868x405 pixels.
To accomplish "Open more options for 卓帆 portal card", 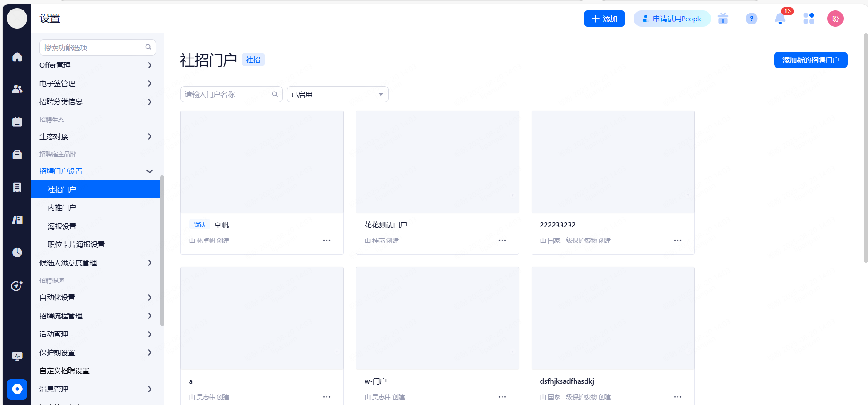I will point(327,240).
